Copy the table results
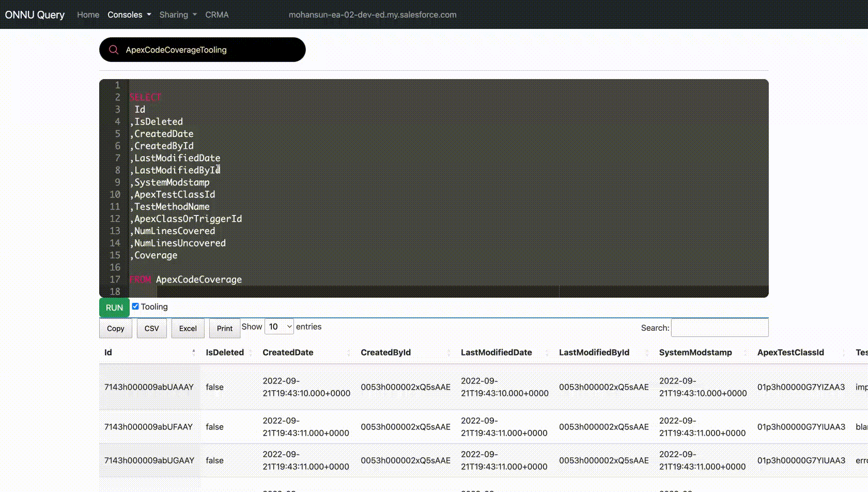The height and width of the screenshot is (492, 868). 116,328
